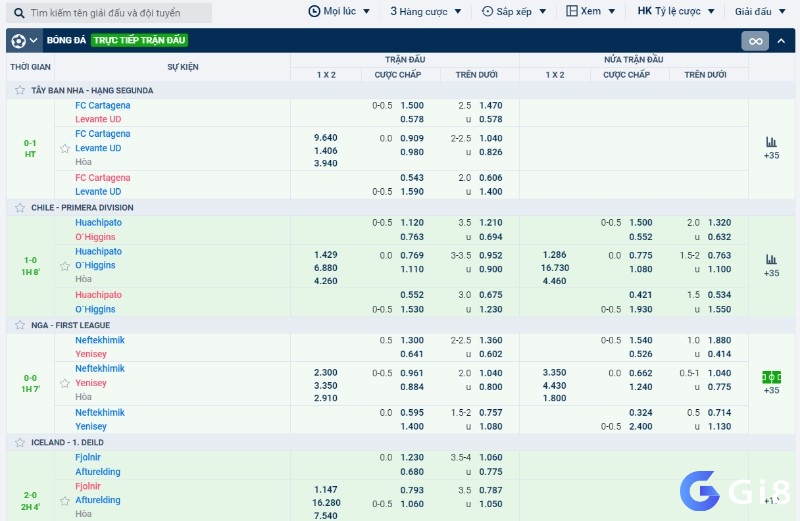Select half-time handicap odds 1.930

[x=641, y=310]
